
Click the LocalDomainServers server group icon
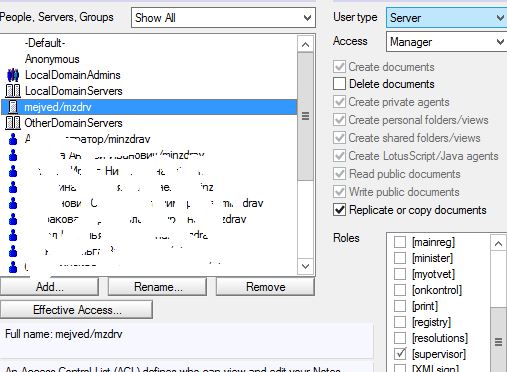(13, 91)
